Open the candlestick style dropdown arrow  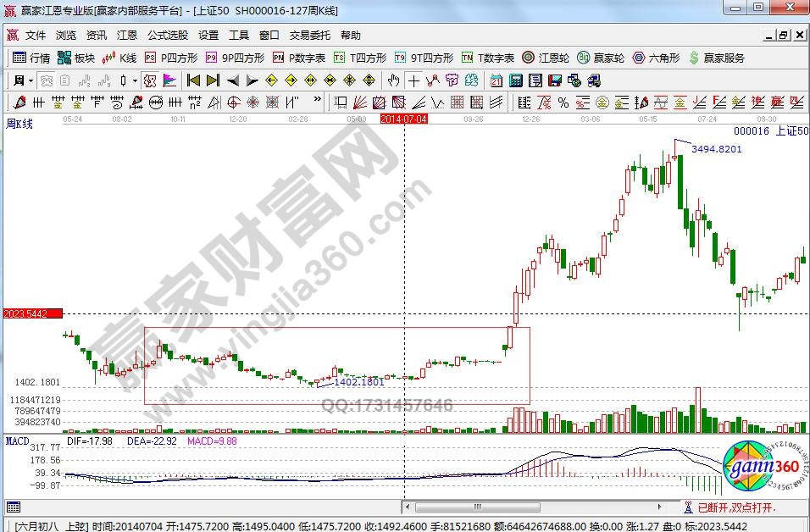(135, 80)
